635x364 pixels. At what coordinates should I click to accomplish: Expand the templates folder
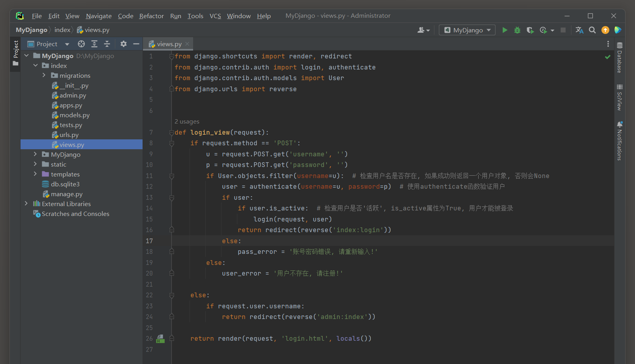tap(35, 174)
